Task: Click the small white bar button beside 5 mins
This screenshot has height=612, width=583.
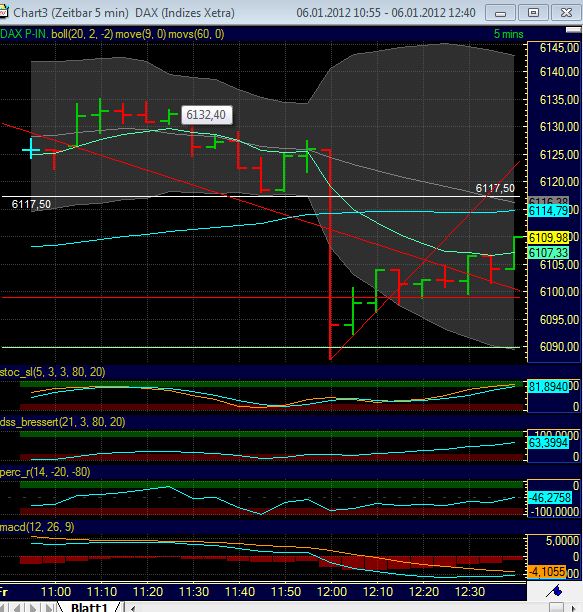Action: pyautogui.click(x=573, y=30)
